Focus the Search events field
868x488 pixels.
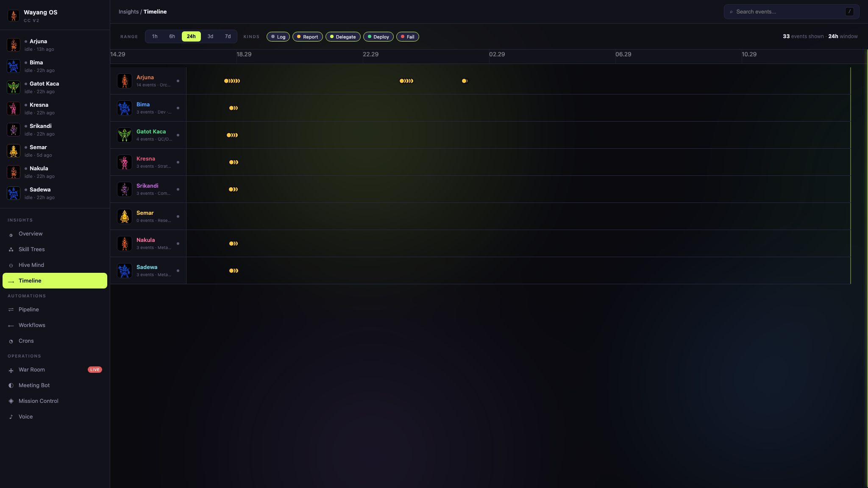pyautogui.click(x=791, y=12)
